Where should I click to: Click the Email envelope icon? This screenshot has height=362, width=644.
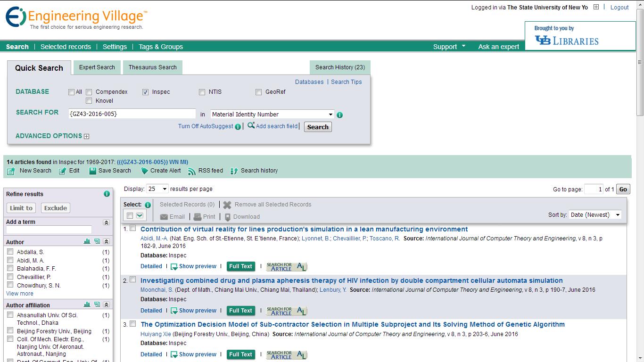[x=164, y=217]
